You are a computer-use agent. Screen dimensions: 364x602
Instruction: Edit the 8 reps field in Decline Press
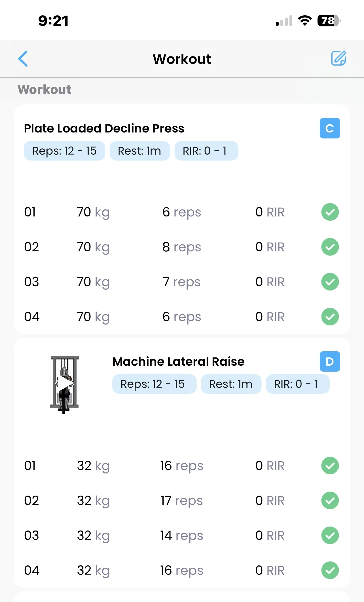(182, 247)
